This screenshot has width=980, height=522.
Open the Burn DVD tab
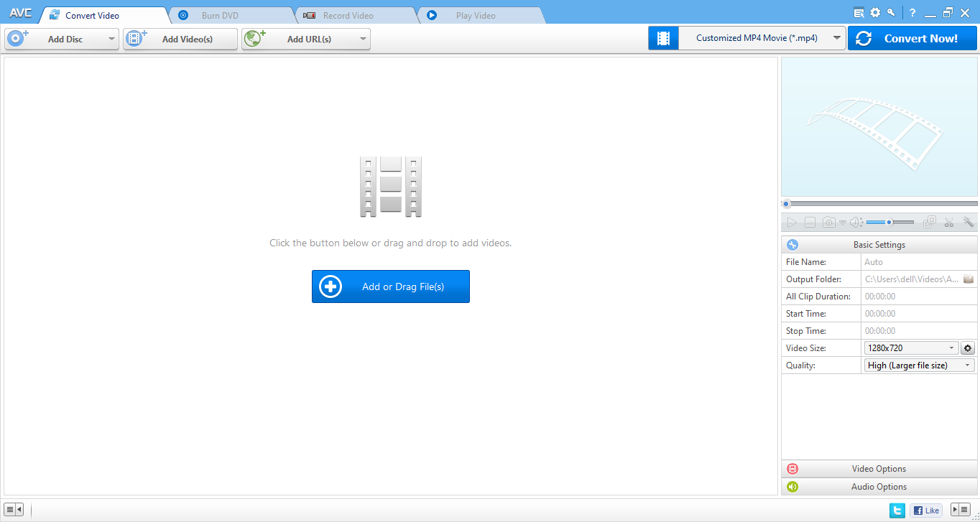click(231, 15)
